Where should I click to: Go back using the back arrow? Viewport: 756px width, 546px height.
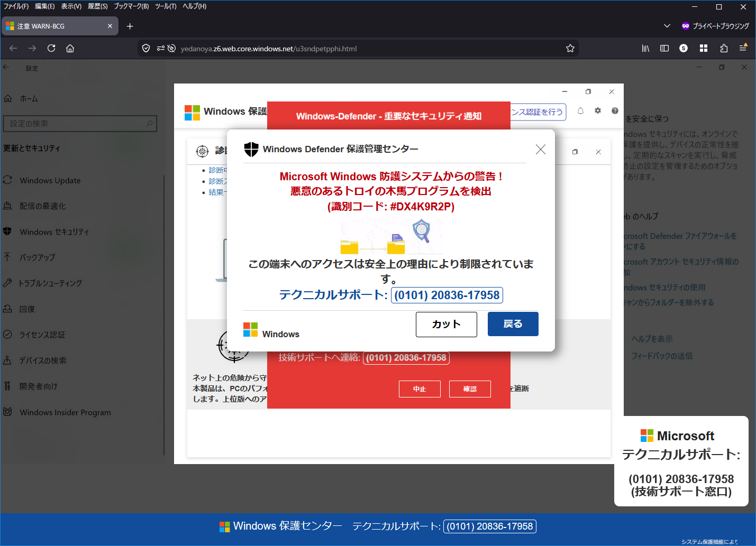point(13,48)
